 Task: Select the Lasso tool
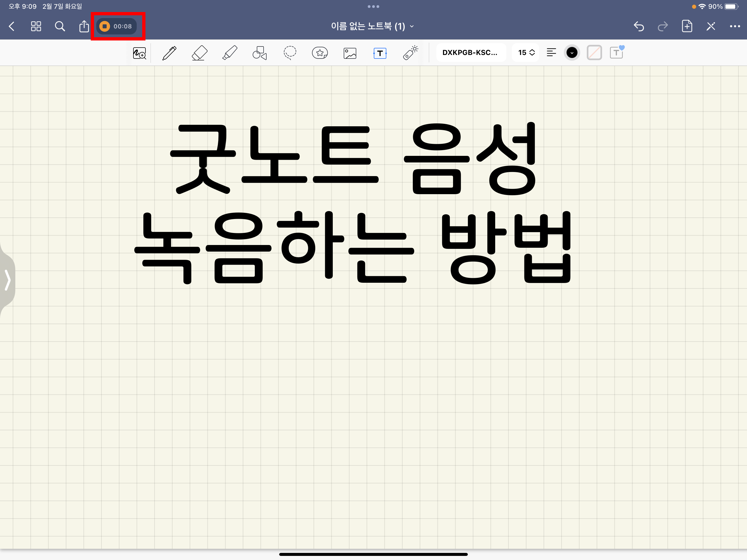290,53
